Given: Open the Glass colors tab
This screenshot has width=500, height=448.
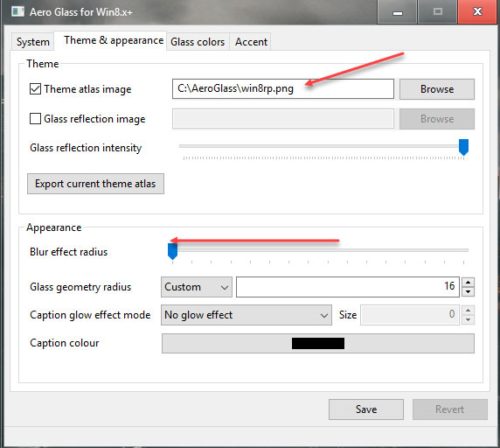Looking at the screenshot, I should pos(198,42).
